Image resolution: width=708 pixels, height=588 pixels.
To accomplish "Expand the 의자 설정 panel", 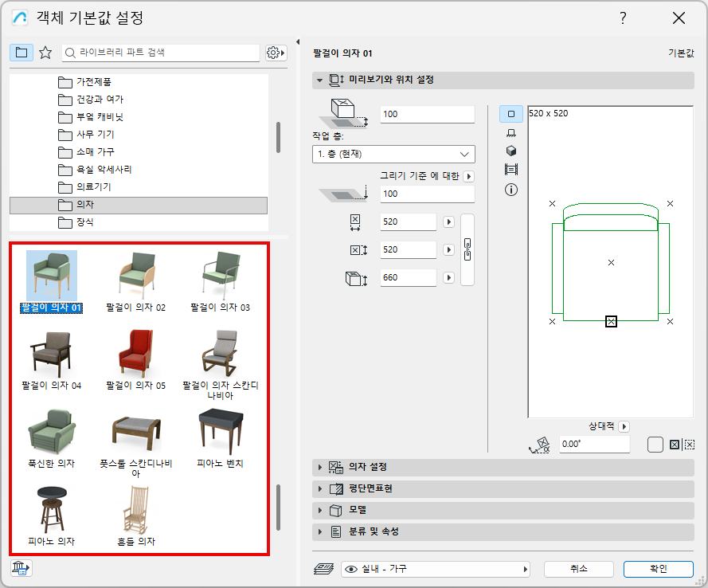I will coord(503,467).
